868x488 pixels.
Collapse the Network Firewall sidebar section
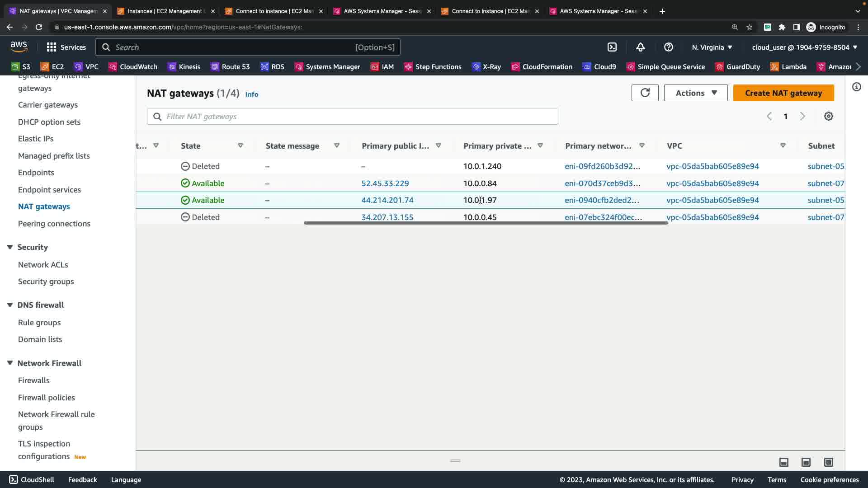point(10,363)
